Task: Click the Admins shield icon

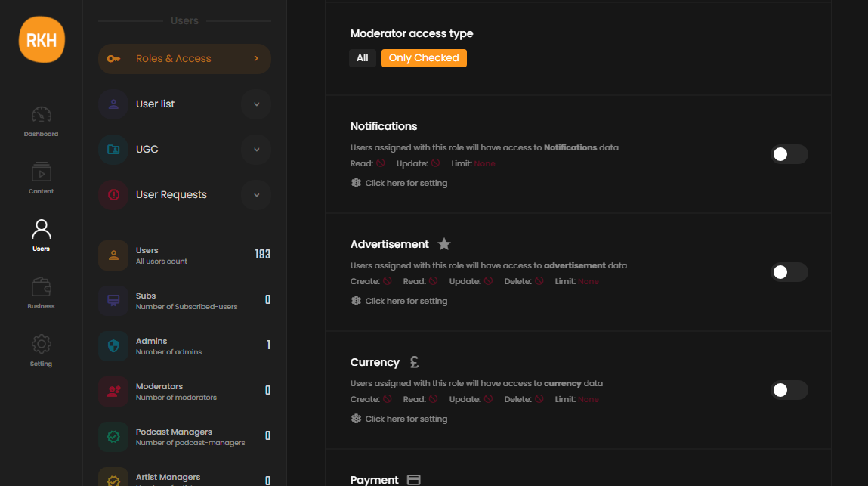Action: (113, 346)
